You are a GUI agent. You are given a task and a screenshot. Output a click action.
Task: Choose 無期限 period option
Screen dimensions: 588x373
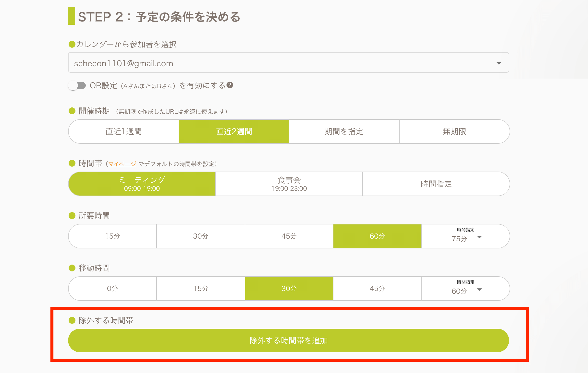(x=454, y=131)
